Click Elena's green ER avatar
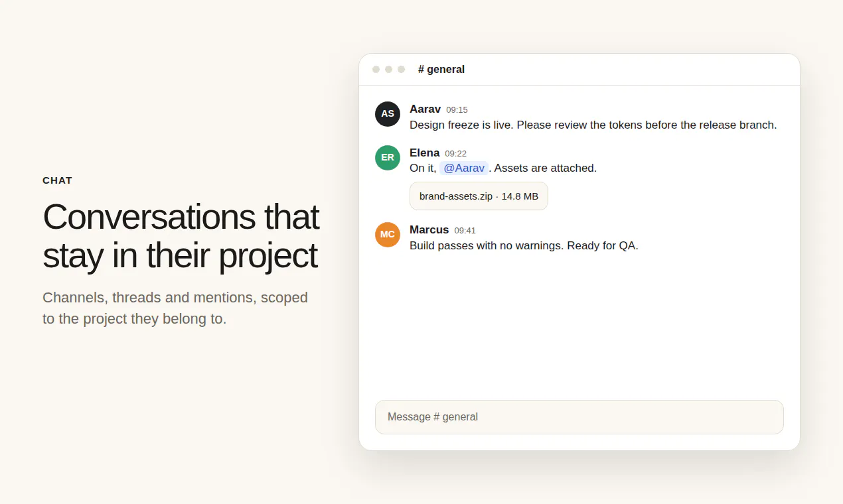Image resolution: width=843 pixels, height=504 pixels. 388,158
